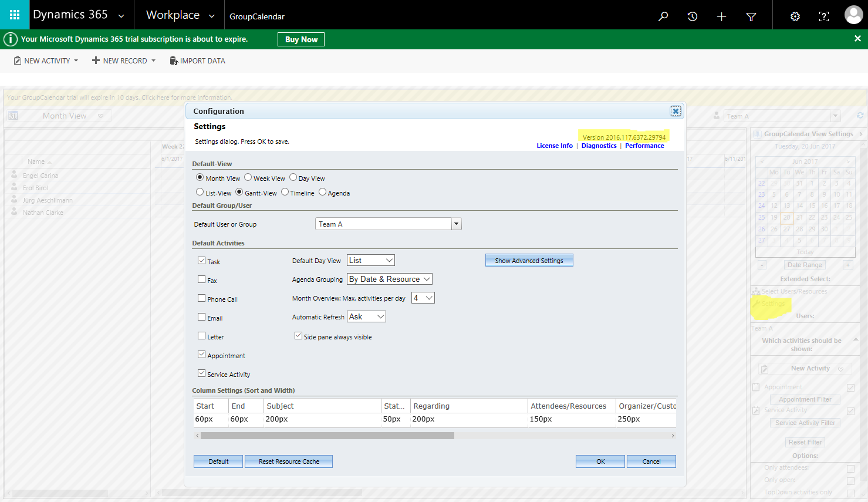
Task: Enable the Fax checkbox
Action: click(201, 279)
